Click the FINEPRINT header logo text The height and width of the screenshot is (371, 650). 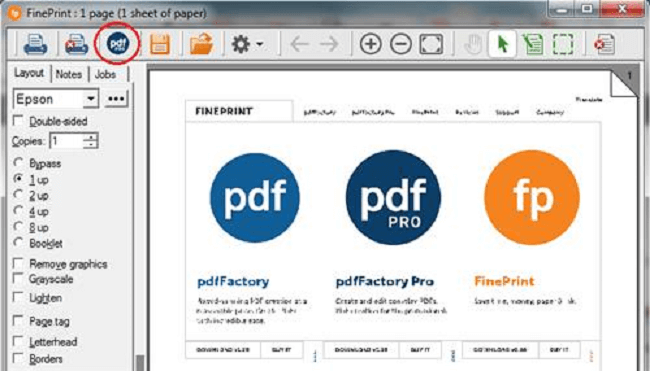pos(224,112)
